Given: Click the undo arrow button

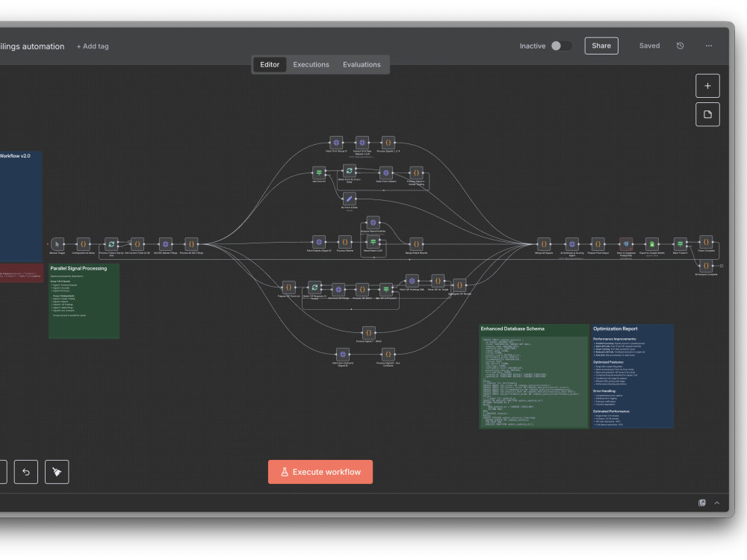Looking at the screenshot, I should pyautogui.click(x=26, y=472).
